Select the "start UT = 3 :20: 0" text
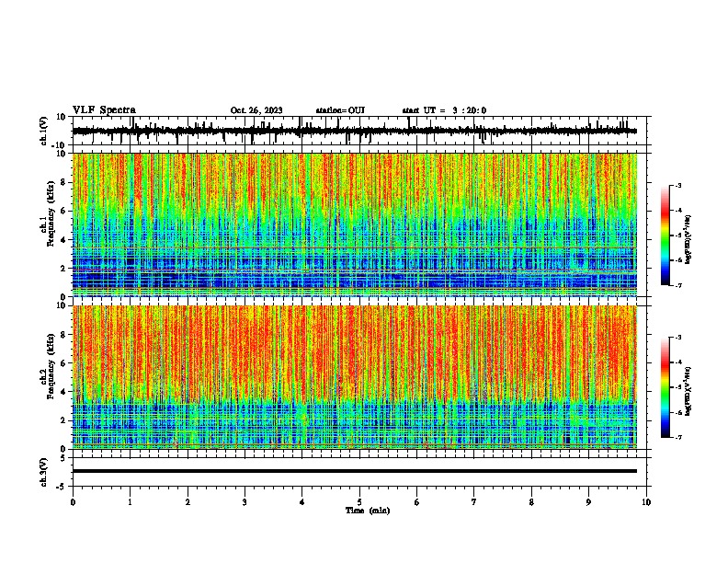The width and height of the screenshot is (728, 563). (444, 110)
